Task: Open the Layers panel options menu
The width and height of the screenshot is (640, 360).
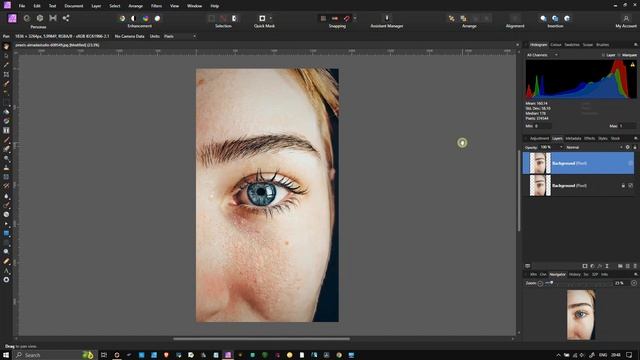Action: [x=636, y=138]
